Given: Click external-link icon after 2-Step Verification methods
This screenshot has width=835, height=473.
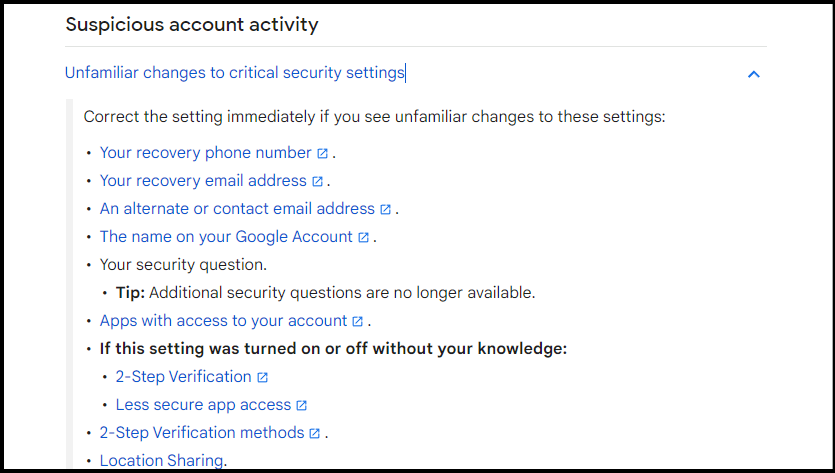Looking at the screenshot, I should (x=314, y=434).
